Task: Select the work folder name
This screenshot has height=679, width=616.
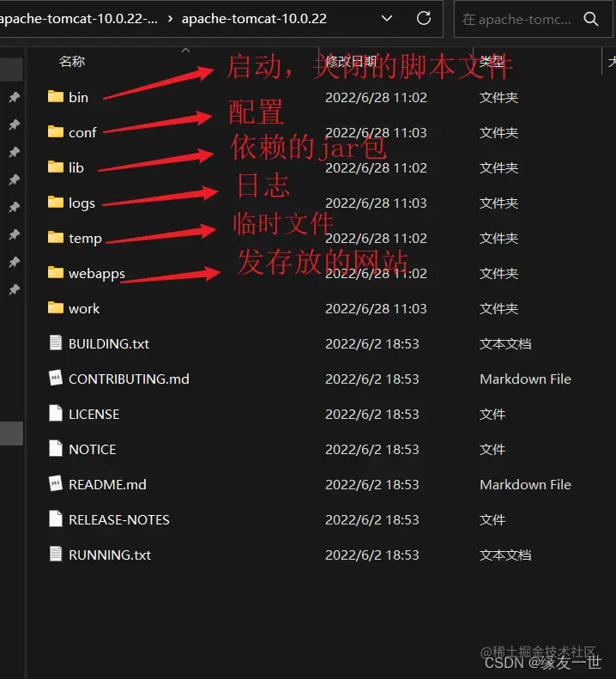Action: pos(84,309)
